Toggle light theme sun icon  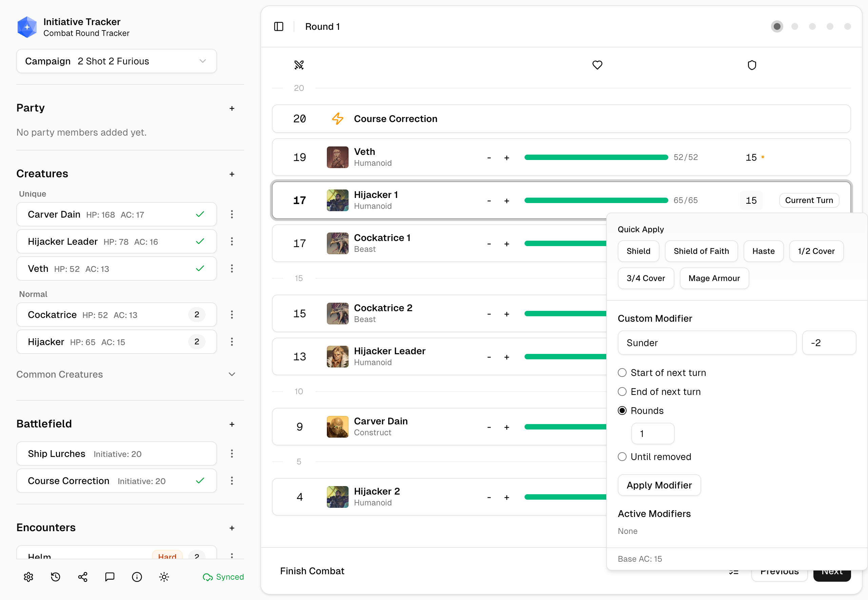tap(164, 577)
